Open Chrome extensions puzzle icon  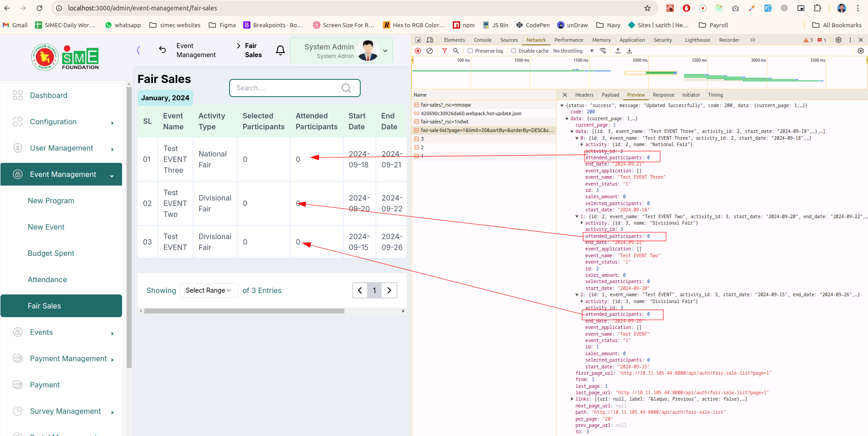(x=817, y=8)
